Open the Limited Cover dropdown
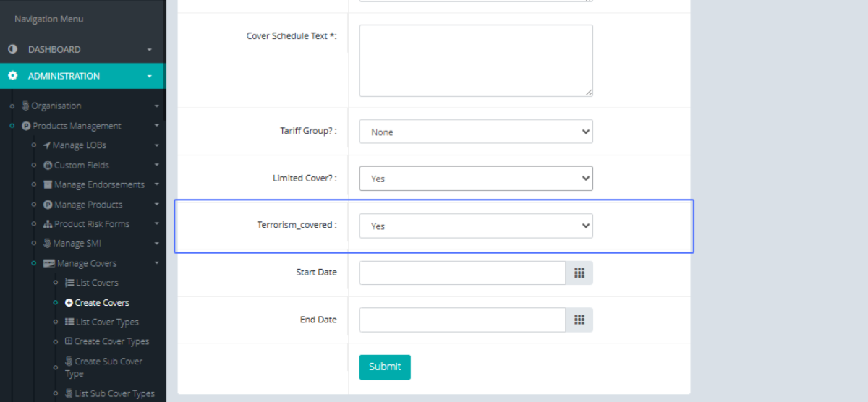 475,179
